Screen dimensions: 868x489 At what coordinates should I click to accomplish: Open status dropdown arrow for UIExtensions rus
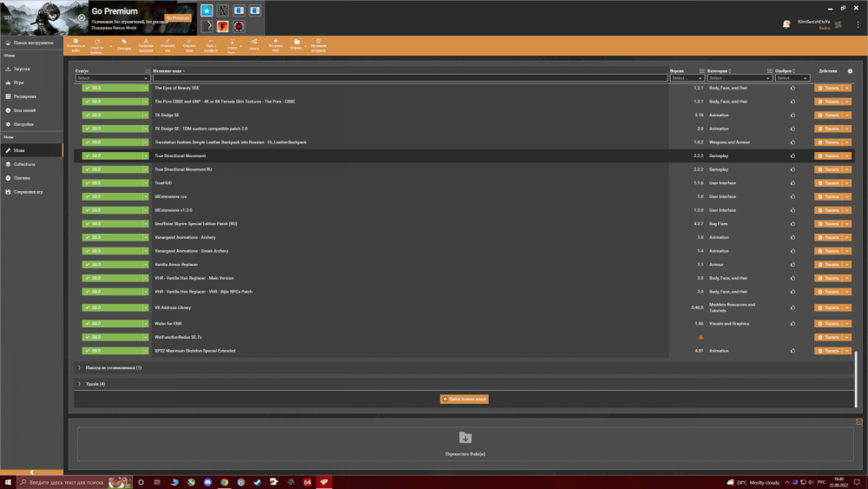[x=146, y=196]
